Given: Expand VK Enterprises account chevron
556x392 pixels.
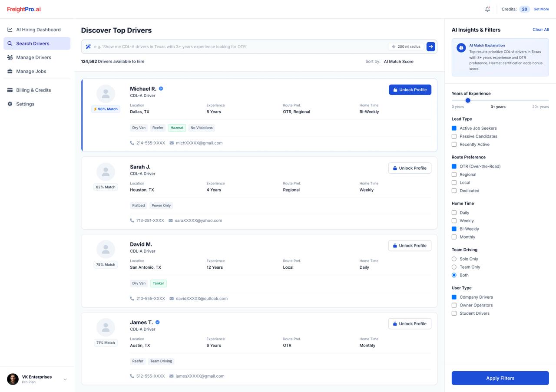Looking at the screenshot, I should click(65, 379).
